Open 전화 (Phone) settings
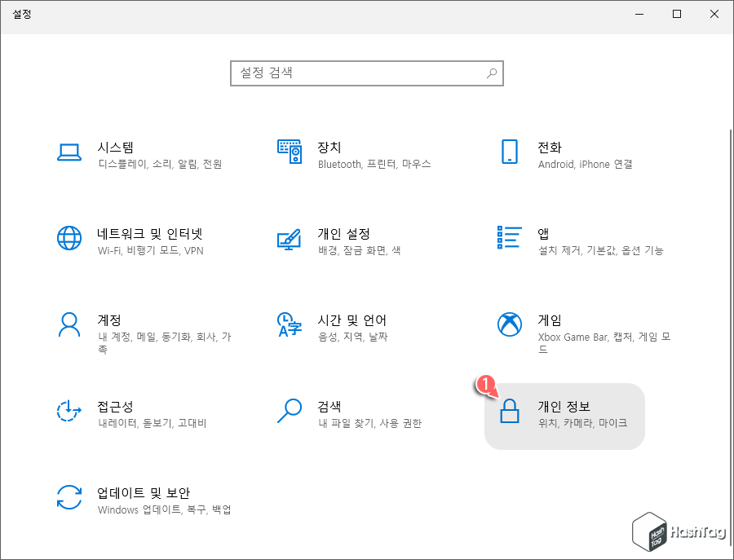The image size is (734, 560). (x=563, y=155)
